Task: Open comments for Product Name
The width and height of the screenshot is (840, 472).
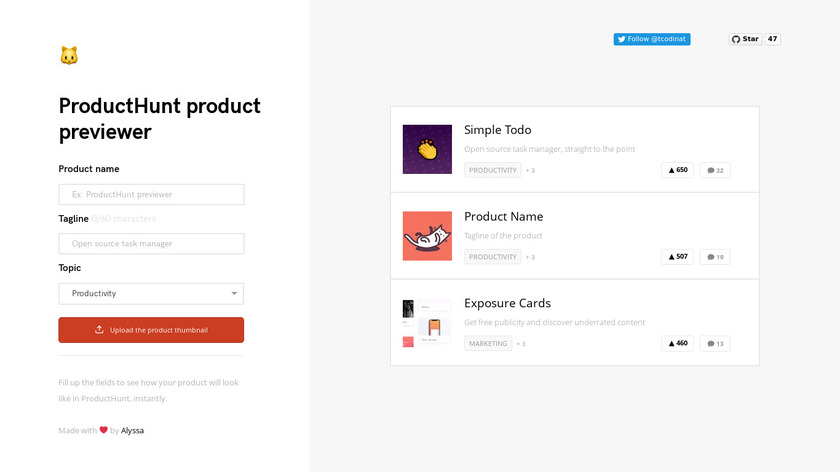Action: click(715, 257)
